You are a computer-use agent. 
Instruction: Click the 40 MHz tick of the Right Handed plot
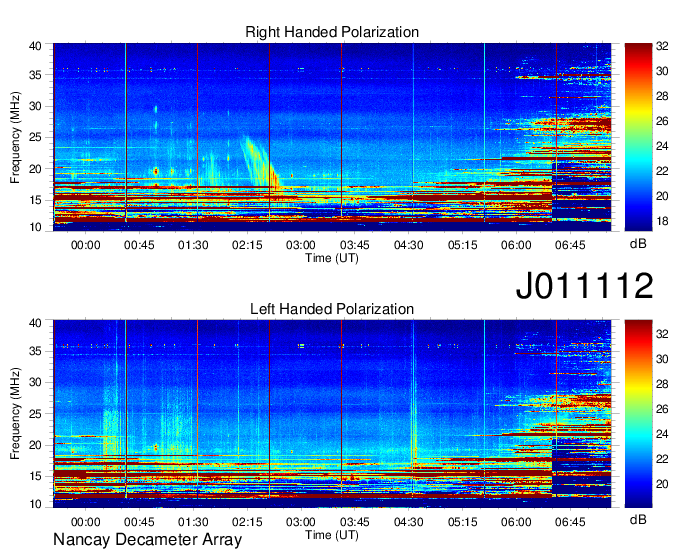[x=35, y=46]
